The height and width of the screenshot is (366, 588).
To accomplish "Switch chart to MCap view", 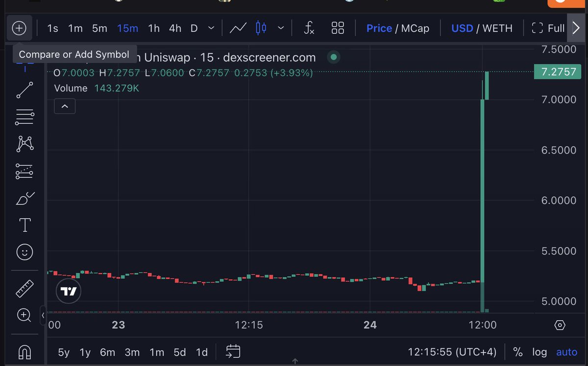I will pos(415,28).
